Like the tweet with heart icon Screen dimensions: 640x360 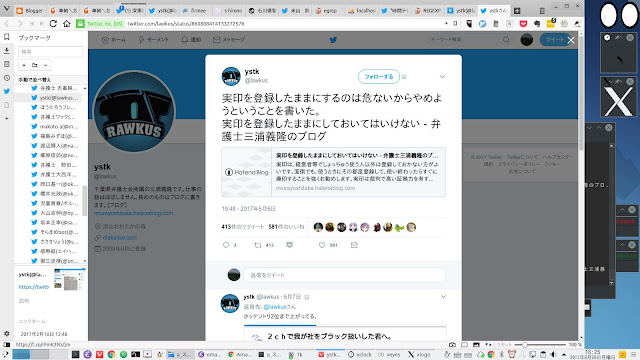[x=322, y=245]
